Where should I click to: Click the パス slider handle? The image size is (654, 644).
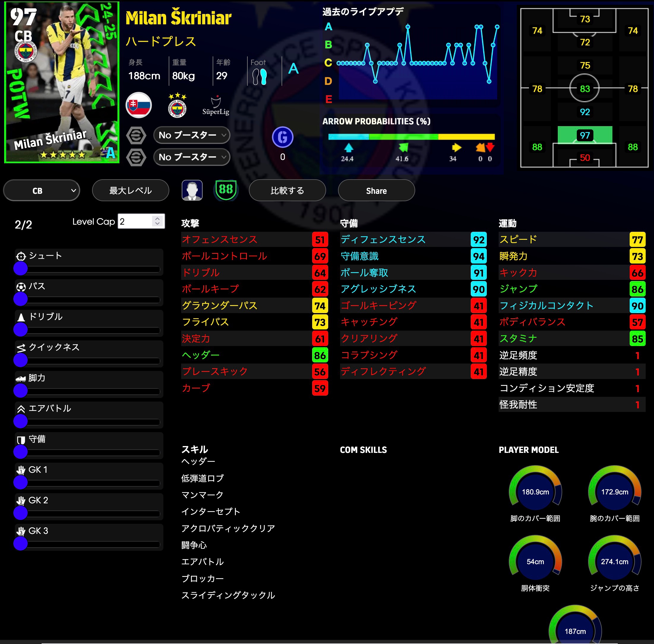coord(20,299)
